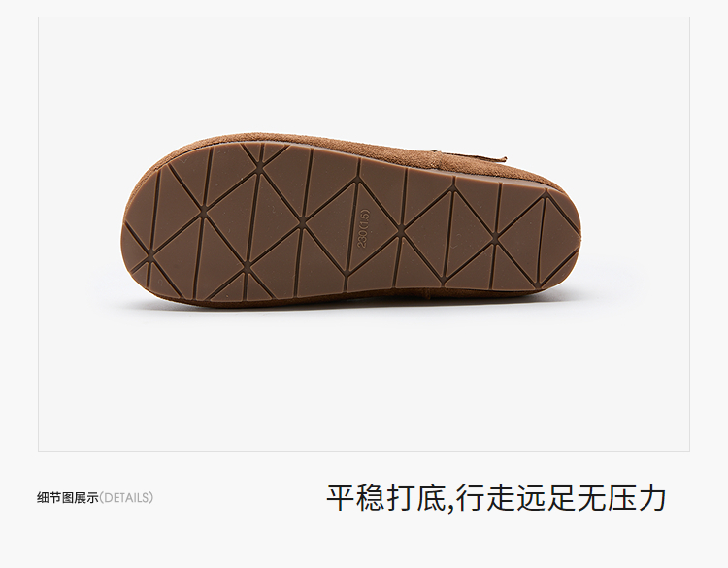Click the character 压 in the headline
Image resolution: width=728 pixels, height=568 pixels.
pos(621,498)
